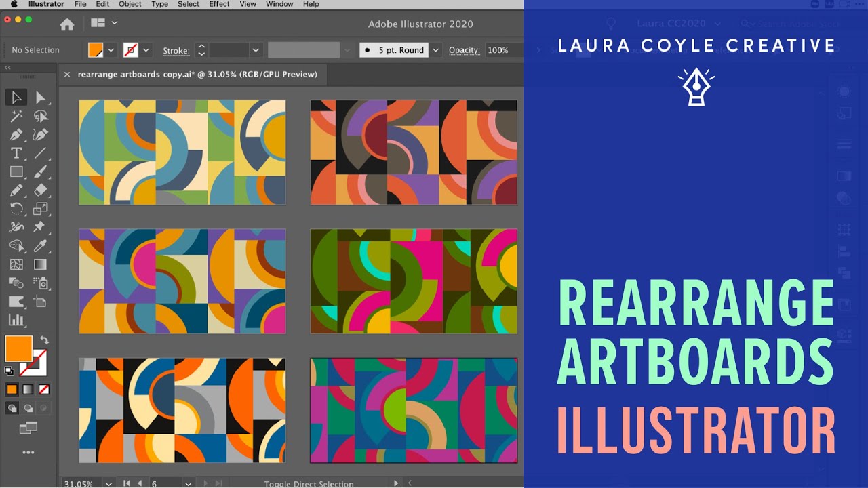Swap fill and stroke arrows

point(45,340)
